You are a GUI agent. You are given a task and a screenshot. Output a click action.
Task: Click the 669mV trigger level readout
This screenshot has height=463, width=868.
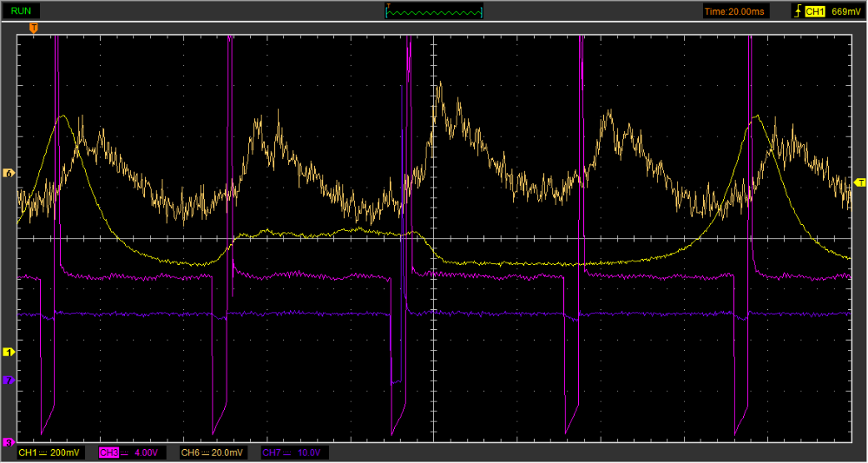coord(845,11)
